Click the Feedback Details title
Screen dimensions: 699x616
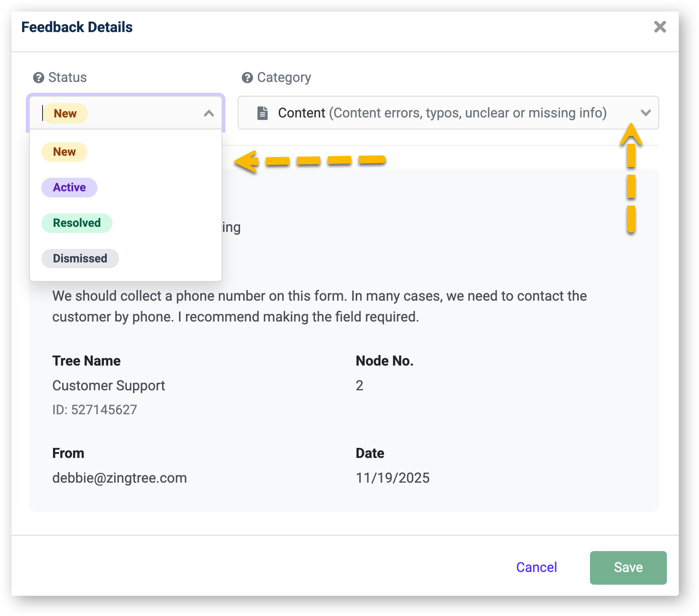(x=77, y=27)
